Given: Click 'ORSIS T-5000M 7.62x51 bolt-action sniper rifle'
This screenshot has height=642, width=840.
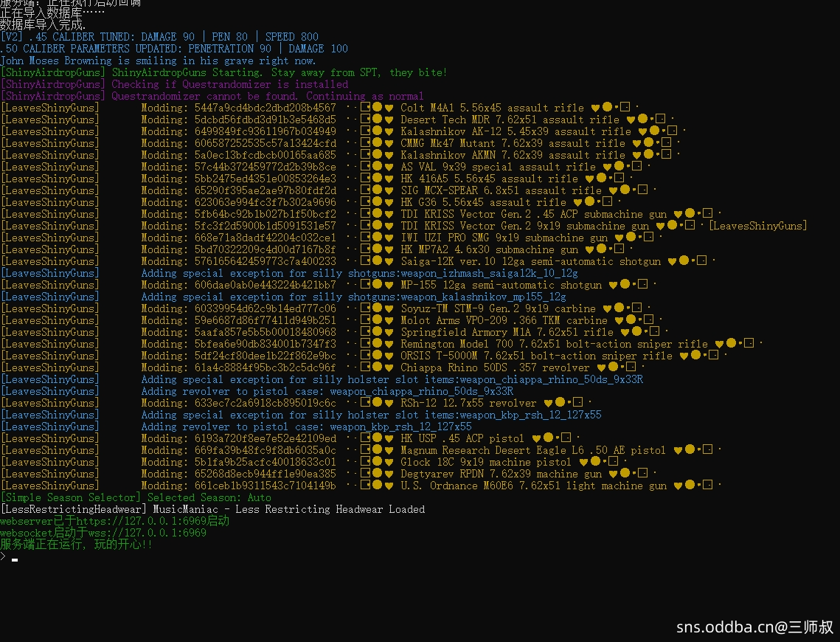Looking at the screenshot, I should tap(537, 355).
